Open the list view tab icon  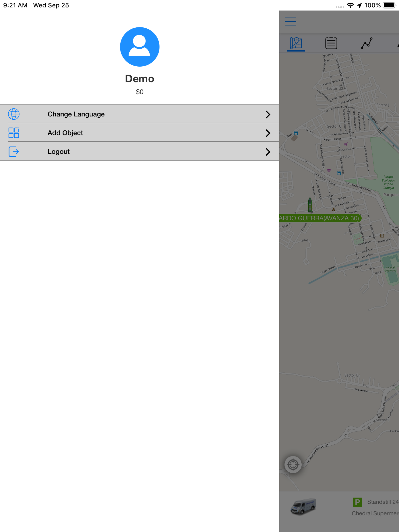(x=331, y=43)
